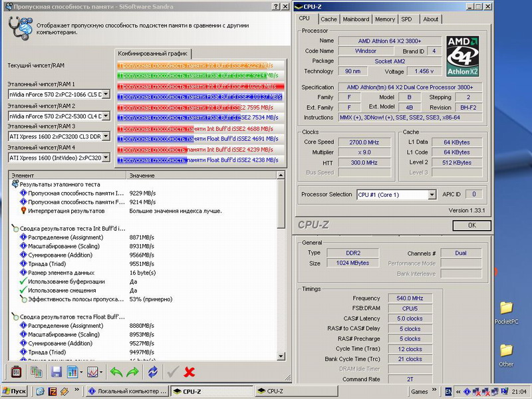Screen dimensions: 532x399
Task: Save the benchmark results with floppy icon
Action: pyautogui.click(x=57, y=372)
